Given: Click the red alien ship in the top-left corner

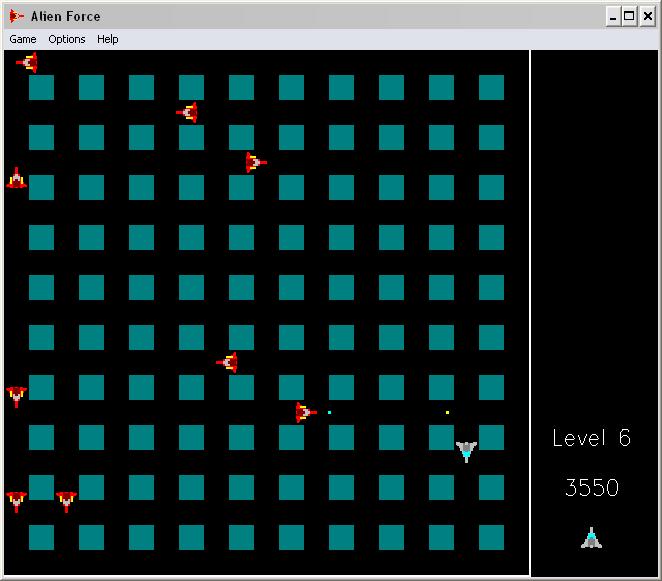Looking at the screenshot, I should [x=27, y=62].
